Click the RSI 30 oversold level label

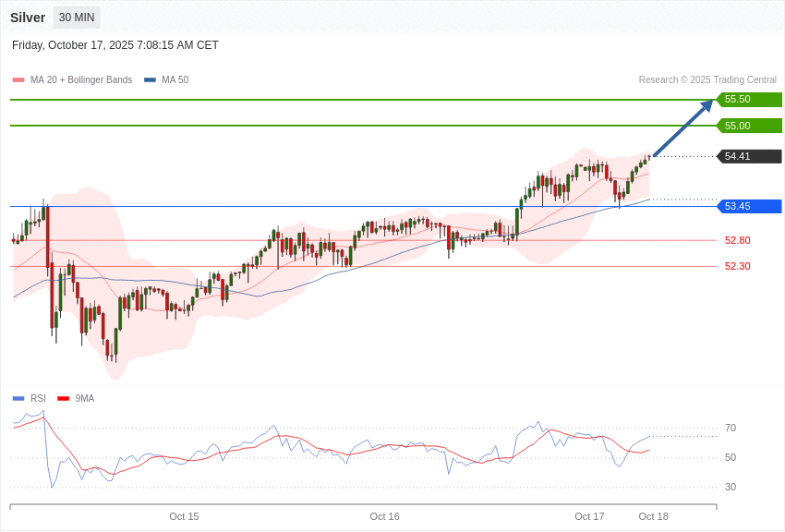(731, 488)
